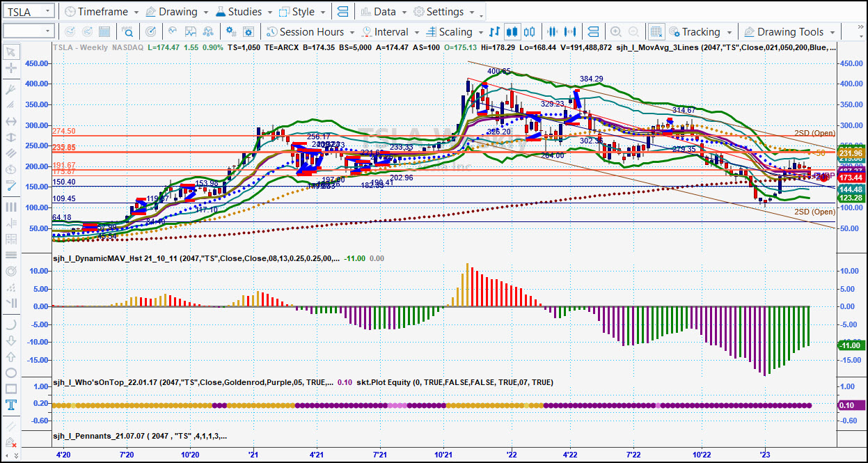
Task: Toggle the solid candlestick chart style
Action: tap(512, 31)
